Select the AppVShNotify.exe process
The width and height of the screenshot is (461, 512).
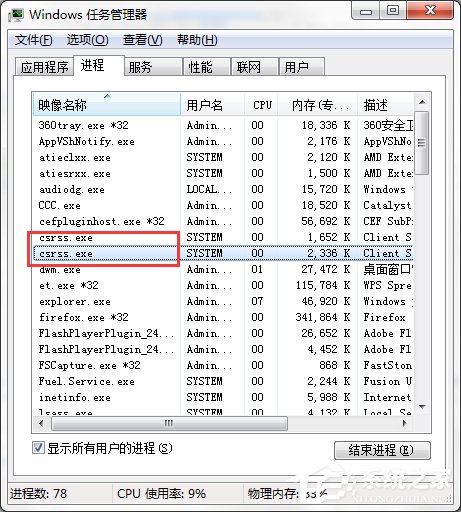[x=223, y=141]
